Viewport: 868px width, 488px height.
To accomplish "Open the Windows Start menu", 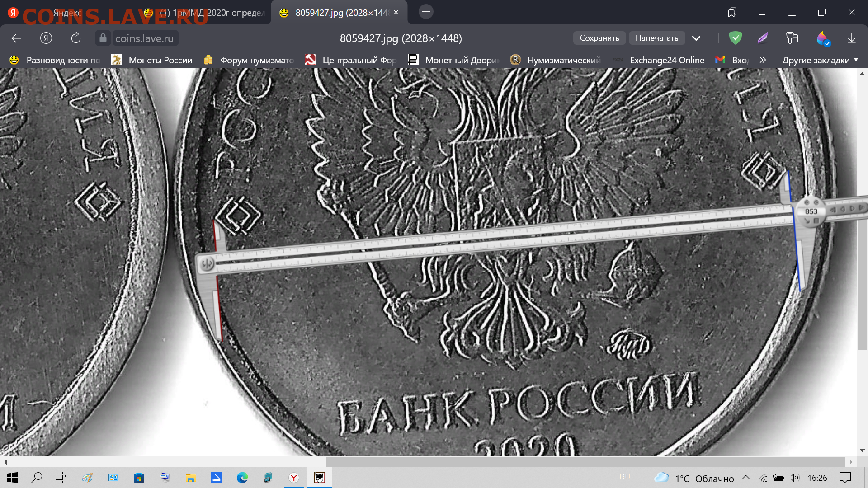I will point(12,478).
